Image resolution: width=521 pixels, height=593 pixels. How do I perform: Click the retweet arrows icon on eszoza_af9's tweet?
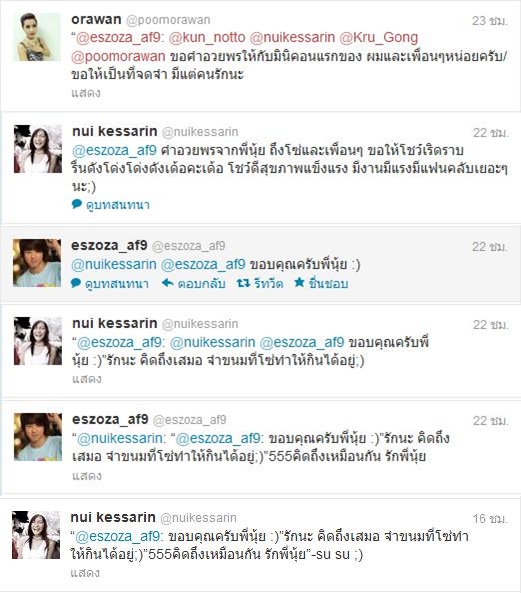coord(243,283)
